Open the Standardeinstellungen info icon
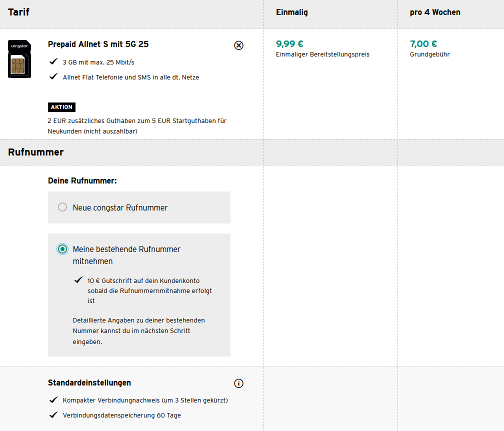The image size is (504, 431). 238,383
